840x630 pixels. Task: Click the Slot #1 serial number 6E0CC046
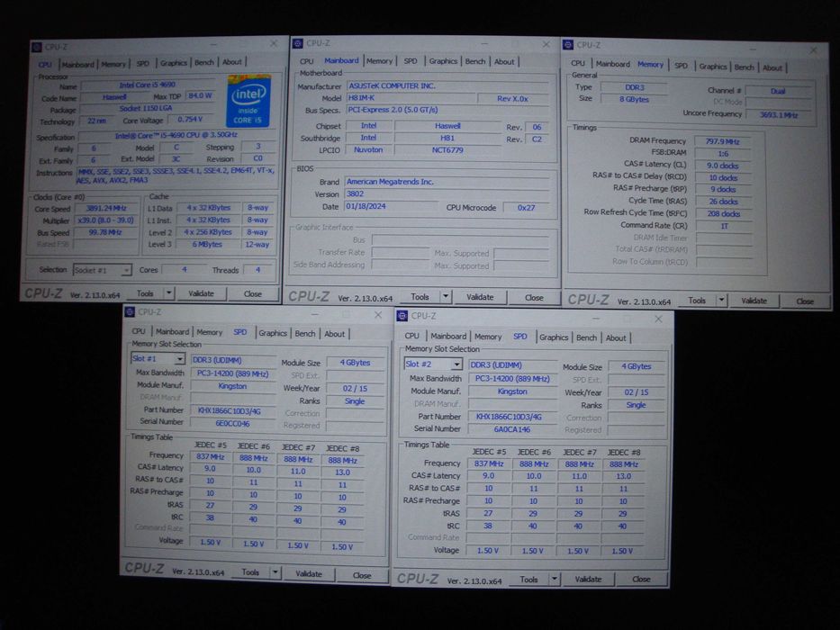[233, 423]
